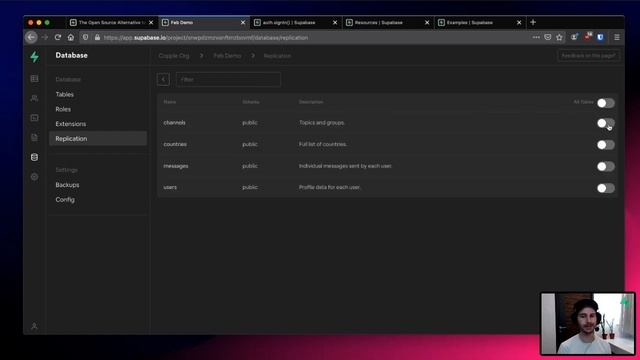Click the 'Profile data for each user.' description
This screenshot has height=360, width=640.
[330, 187]
